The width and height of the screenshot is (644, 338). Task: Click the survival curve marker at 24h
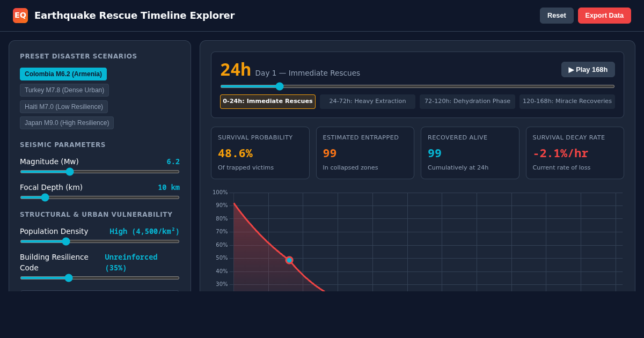(289, 260)
